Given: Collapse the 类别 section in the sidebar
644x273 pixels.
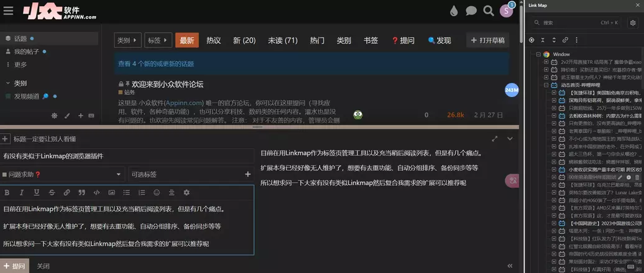Looking at the screenshot, I should click(8, 83).
